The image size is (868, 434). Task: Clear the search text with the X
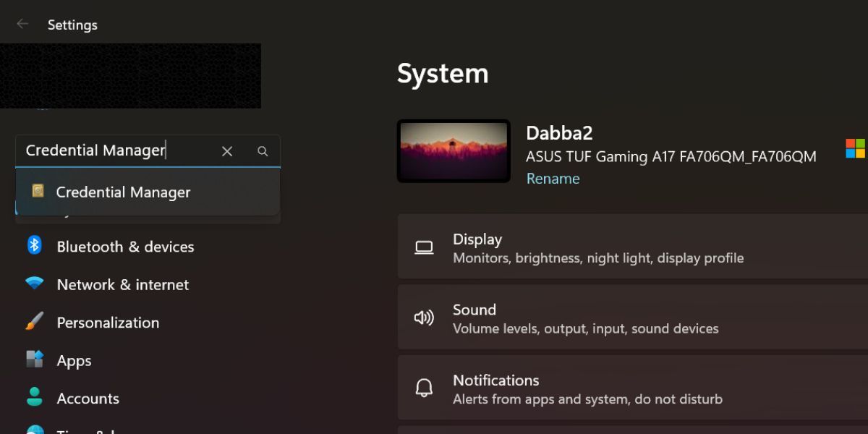tap(227, 151)
